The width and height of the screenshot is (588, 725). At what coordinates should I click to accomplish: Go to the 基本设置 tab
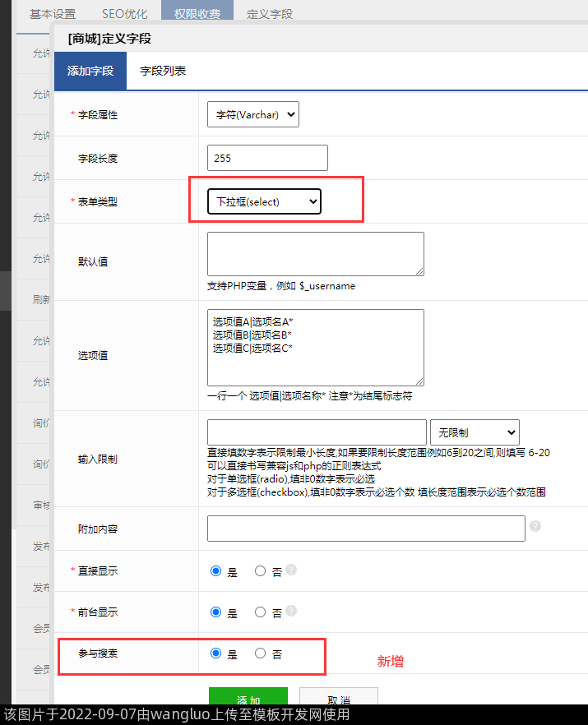53,14
